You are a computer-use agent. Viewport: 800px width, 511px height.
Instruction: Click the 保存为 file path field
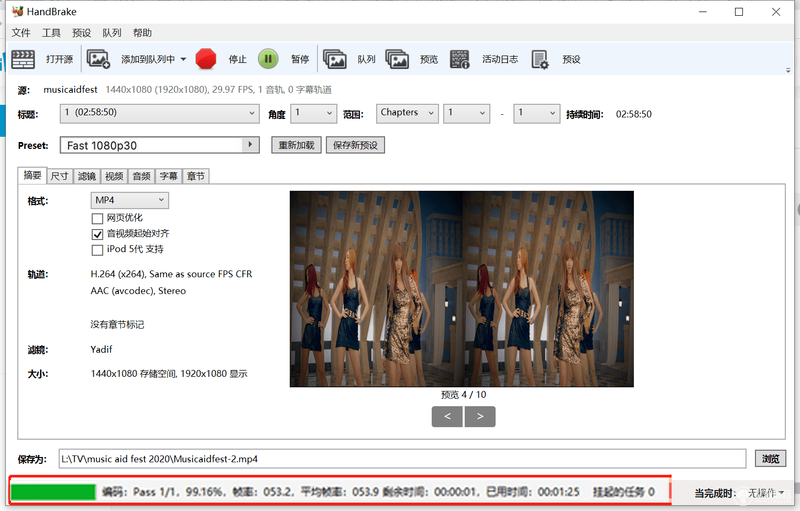coord(403,459)
